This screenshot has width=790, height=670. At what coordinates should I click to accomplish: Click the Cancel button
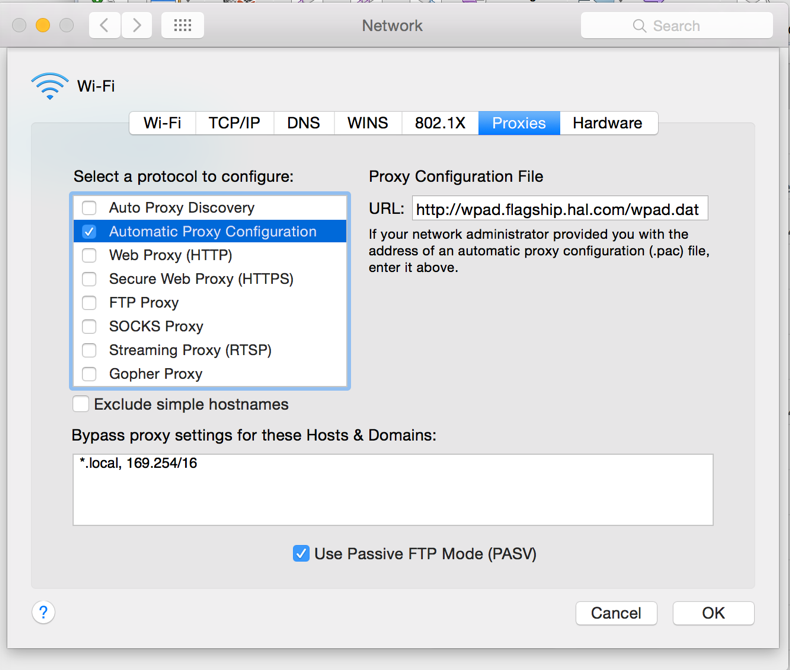616,613
